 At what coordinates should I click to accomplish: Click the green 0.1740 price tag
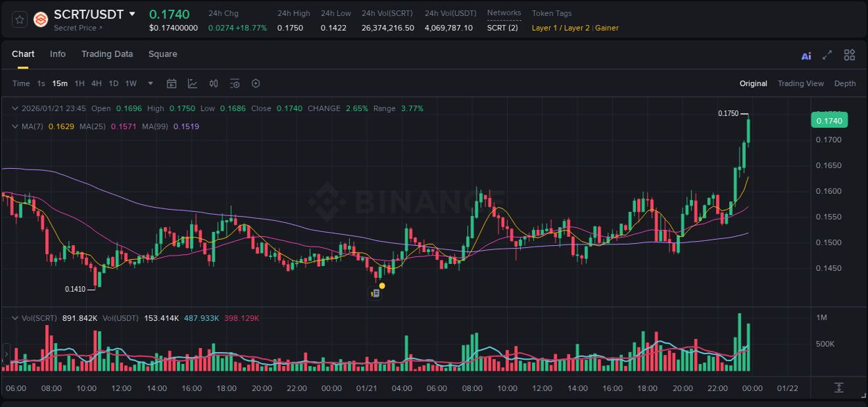click(831, 119)
